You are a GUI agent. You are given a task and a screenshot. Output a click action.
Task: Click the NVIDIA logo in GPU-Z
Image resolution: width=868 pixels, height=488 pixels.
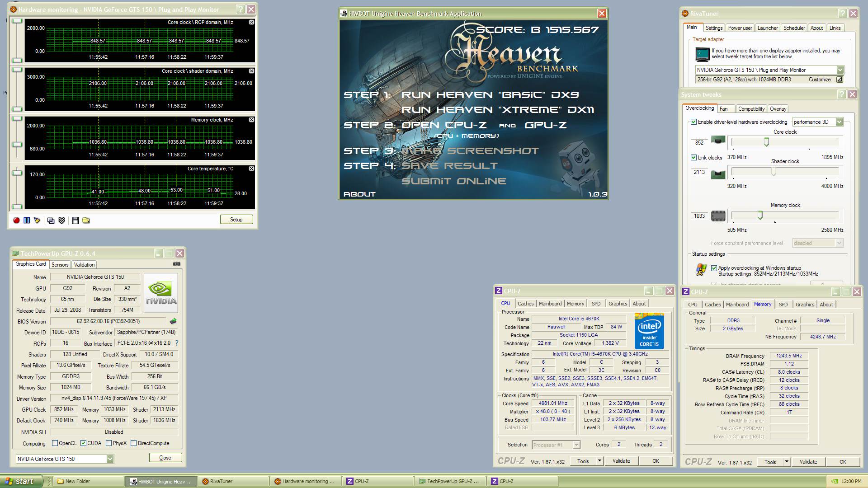point(161,293)
